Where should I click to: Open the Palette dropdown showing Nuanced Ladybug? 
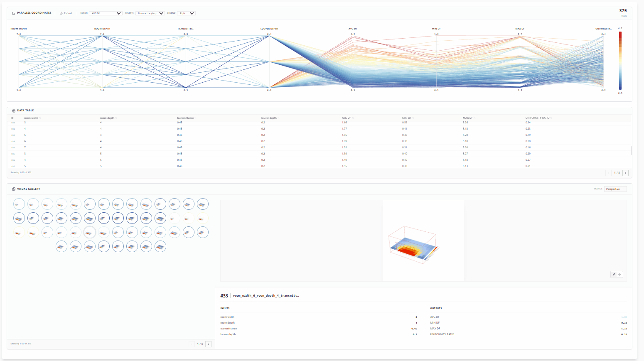coord(150,13)
